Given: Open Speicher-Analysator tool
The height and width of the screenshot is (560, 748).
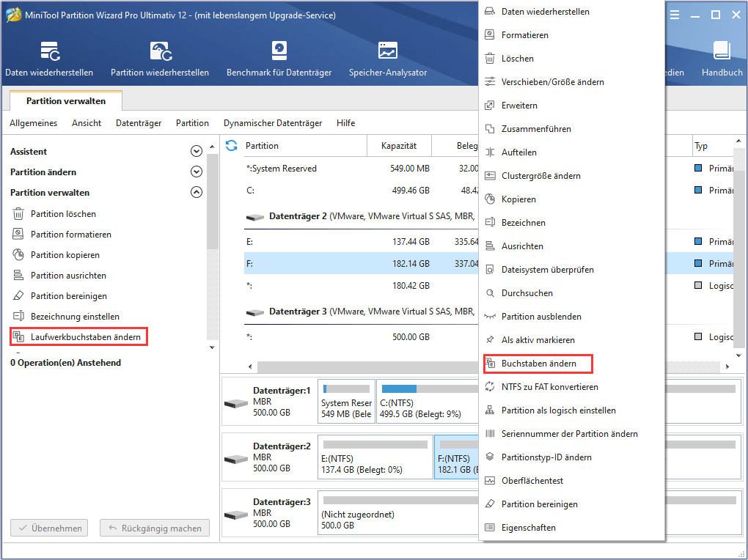Looking at the screenshot, I should (388, 59).
